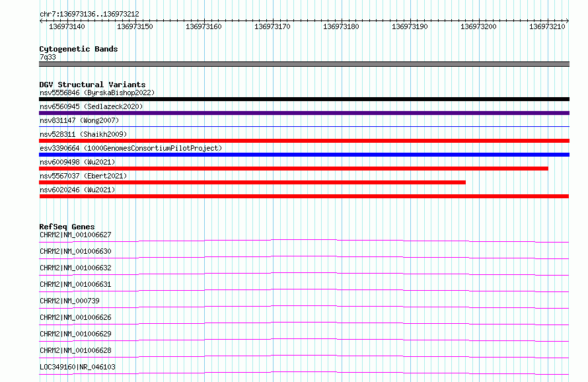Click the red nsv6009498 variant bar
Screen dimensions: 588x382
click(293, 169)
